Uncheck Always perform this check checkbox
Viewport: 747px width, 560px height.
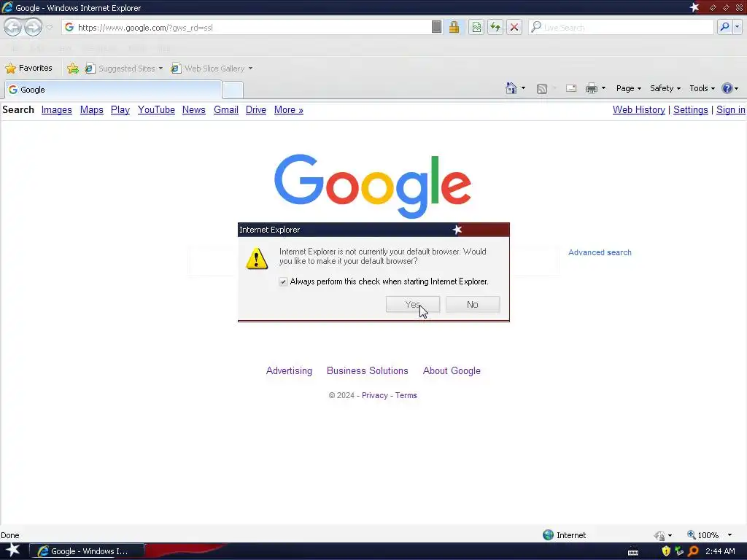pos(283,281)
